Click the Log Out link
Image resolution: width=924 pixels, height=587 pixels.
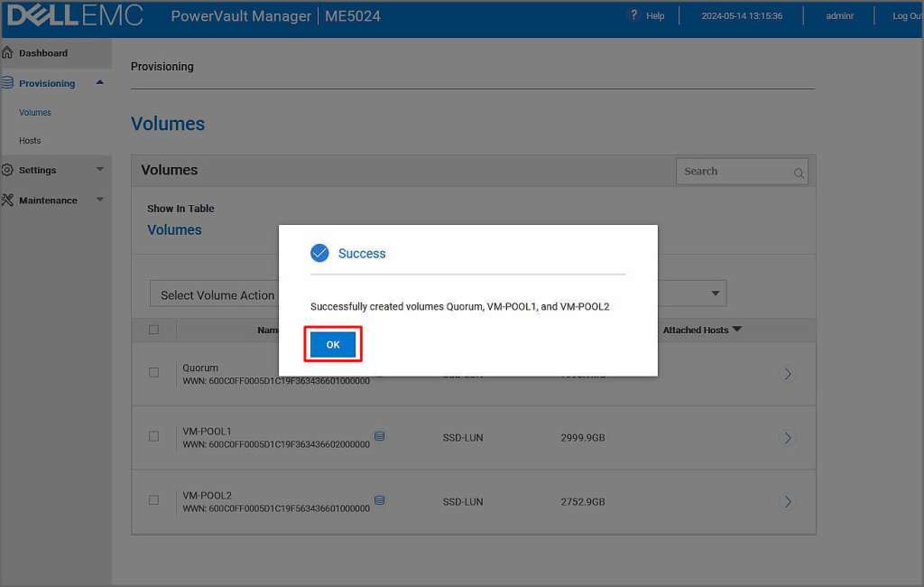905,16
